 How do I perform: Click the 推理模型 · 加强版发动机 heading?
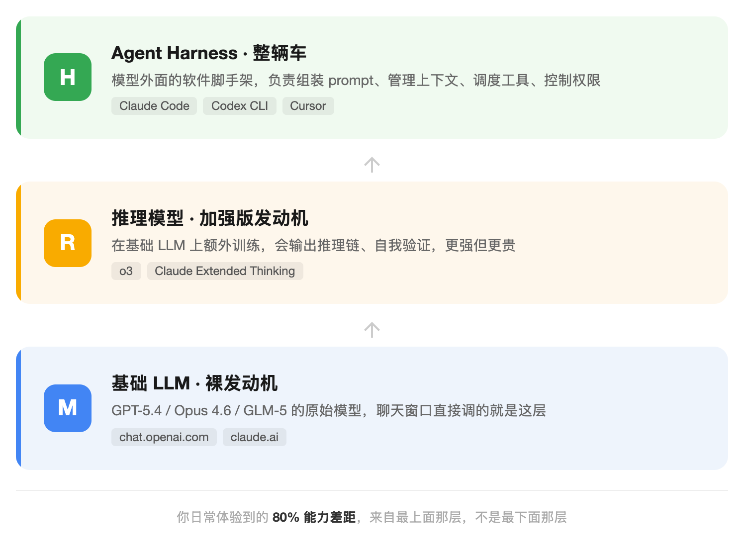[210, 218]
